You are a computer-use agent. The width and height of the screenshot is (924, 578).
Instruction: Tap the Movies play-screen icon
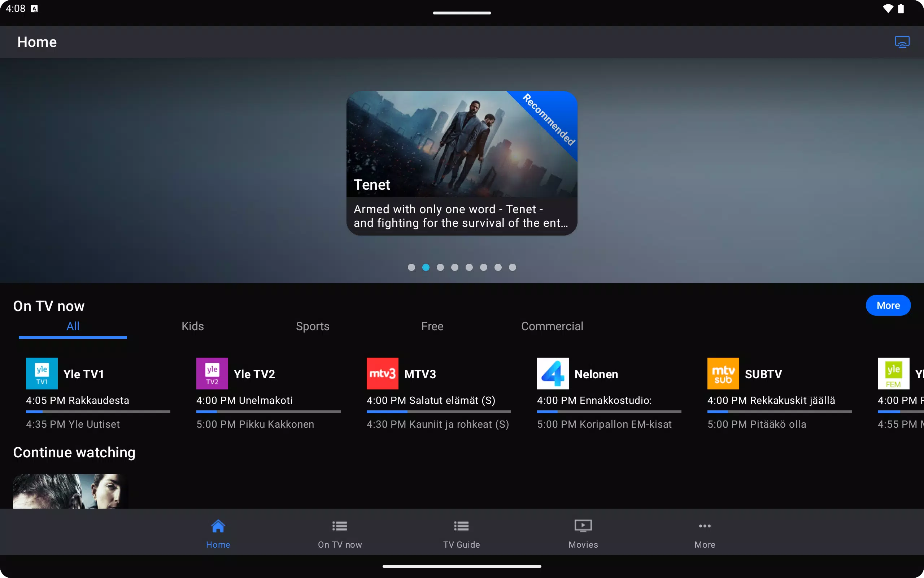click(583, 526)
